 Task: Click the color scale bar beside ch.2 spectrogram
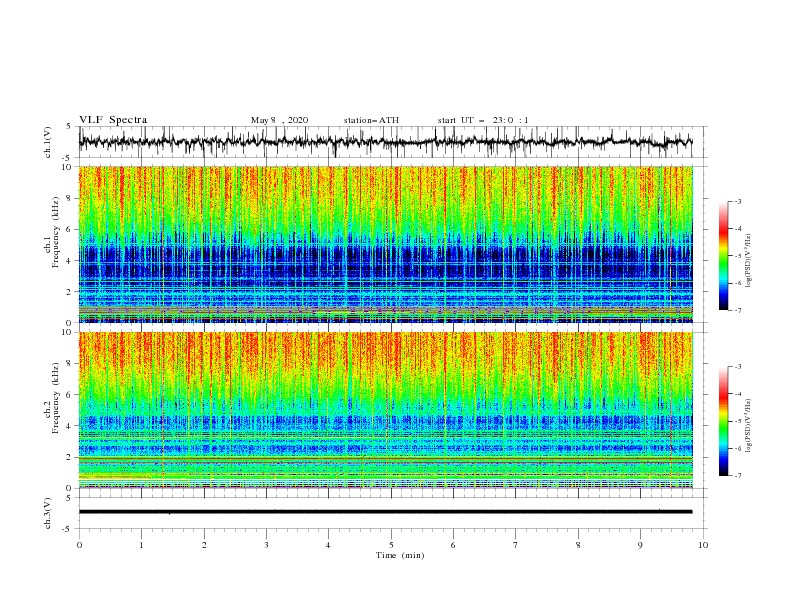coord(723,421)
